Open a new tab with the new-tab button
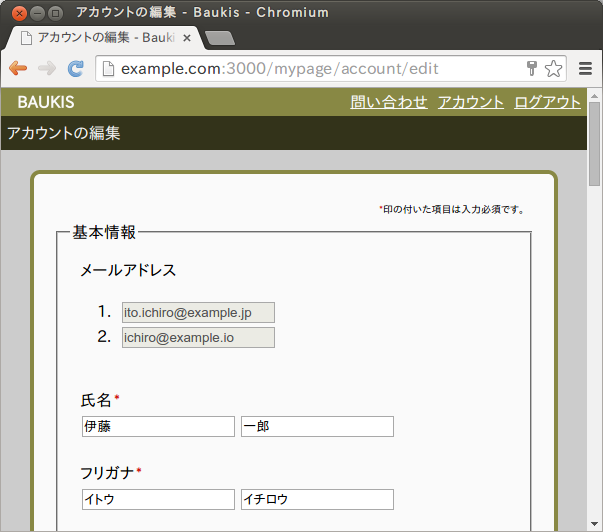Screen dimensions: 603x532 pos(219,38)
